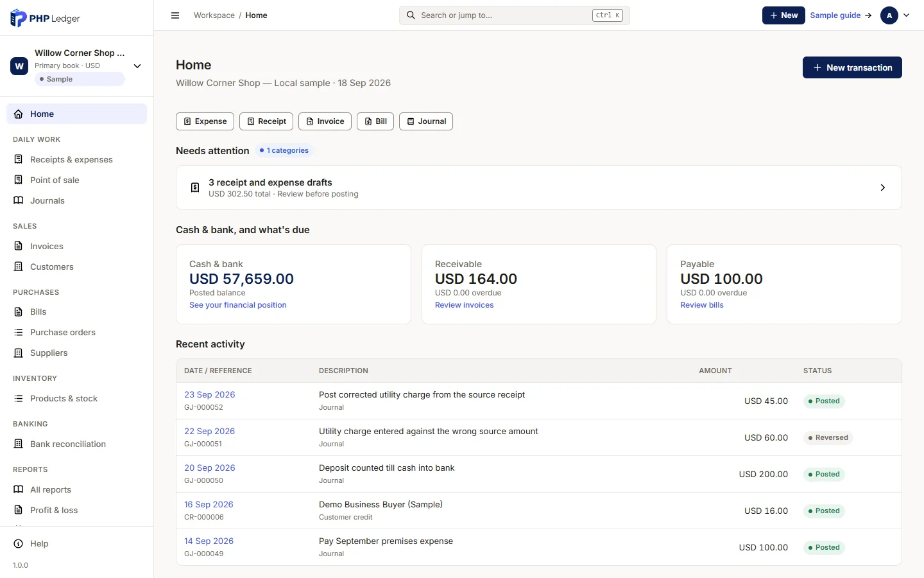Open the 14 Sep 2026 premises expense
The width and height of the screenshot is (924, 578).
click(209, 541)
